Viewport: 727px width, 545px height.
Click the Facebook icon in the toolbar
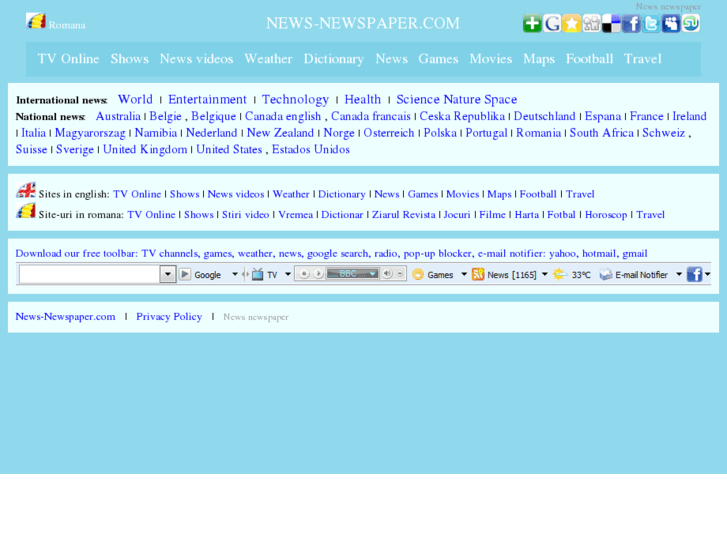(694, 274)
